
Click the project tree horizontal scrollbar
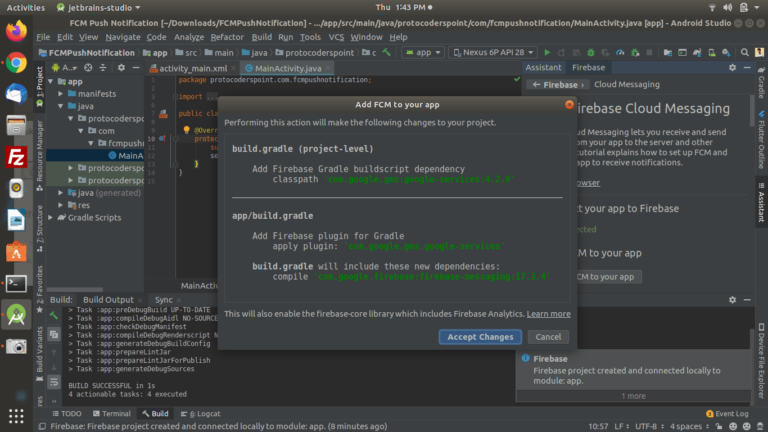click(x=74, y=289)
